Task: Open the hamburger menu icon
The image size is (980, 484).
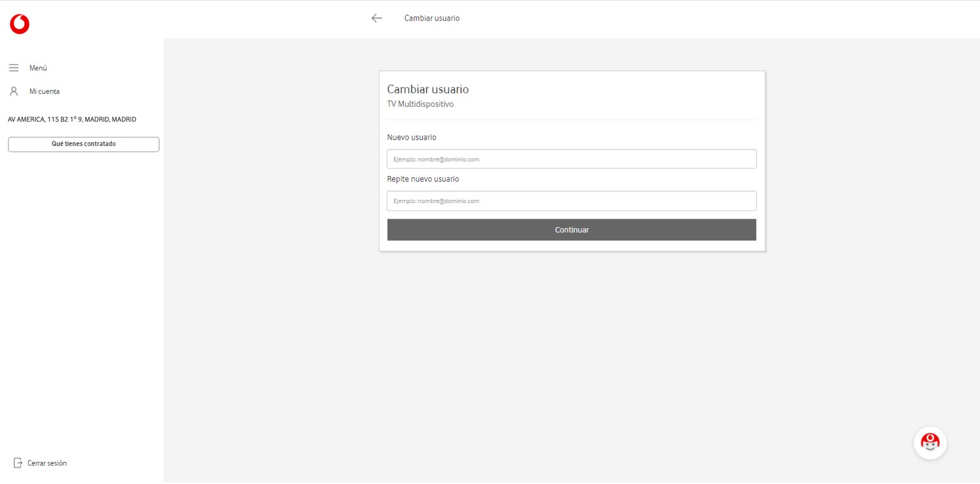Action: [13, 68]
